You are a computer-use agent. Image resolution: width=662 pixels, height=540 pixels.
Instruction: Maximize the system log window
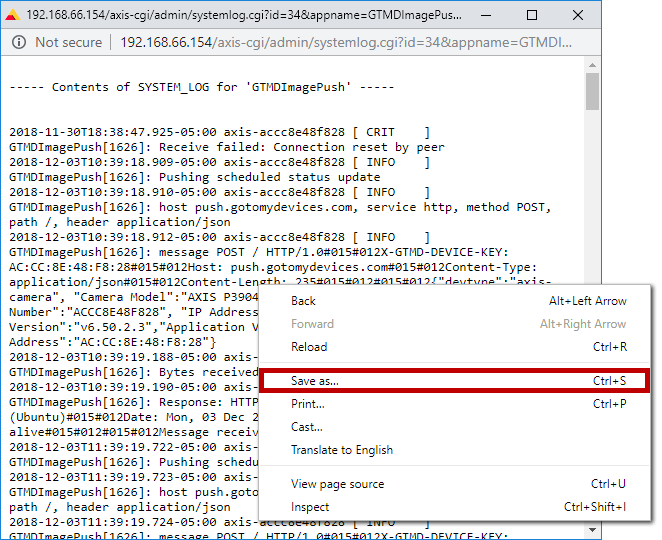pyautogui.click(x=532, y=16)
